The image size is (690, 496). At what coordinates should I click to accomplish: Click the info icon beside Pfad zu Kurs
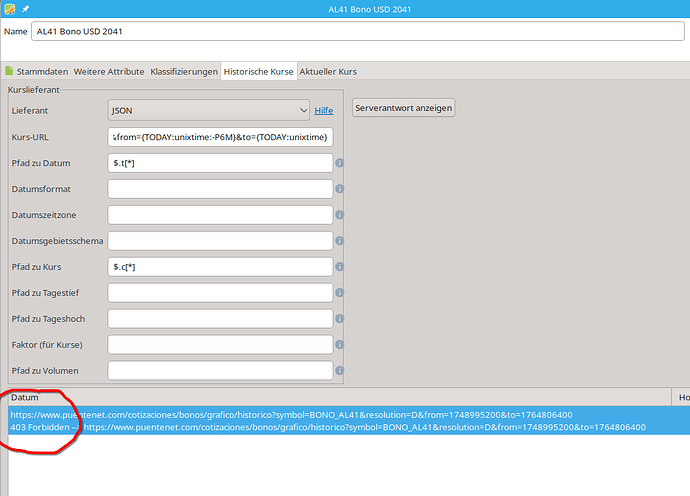(x=340, y=267)
